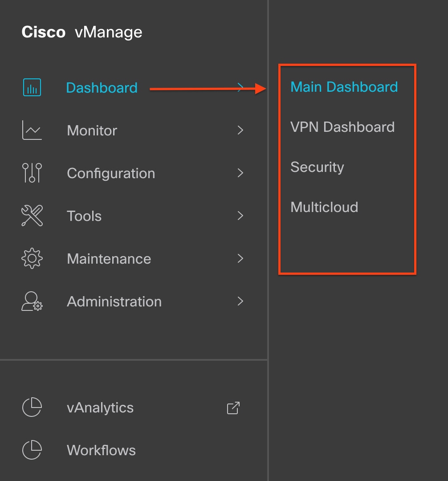Select Main Dashboard in the submenu
Viewport: 448px width, 481px height.
(344, 87)
